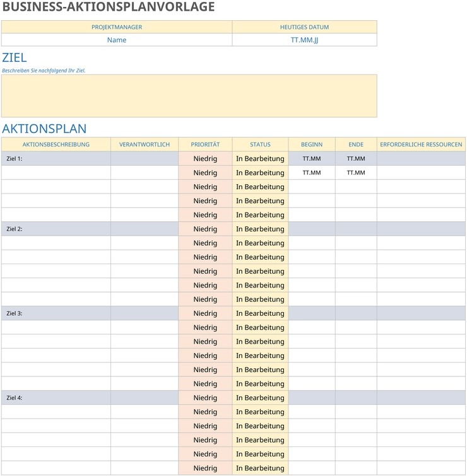The height and width of the screenshot is (476, 467).
Task: Click the ENDE TT.MM cell in Ziel 1 row
Action: 356,158
